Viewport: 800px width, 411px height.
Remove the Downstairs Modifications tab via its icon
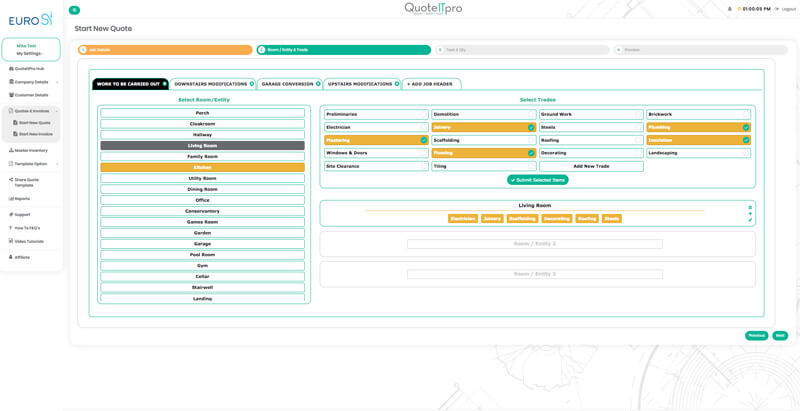click(x=252, y=84)
